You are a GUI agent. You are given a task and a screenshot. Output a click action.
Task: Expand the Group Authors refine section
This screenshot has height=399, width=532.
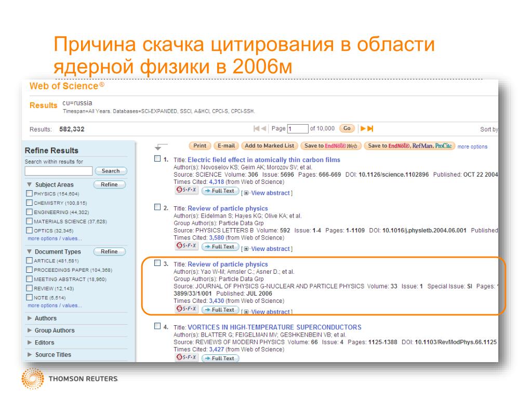click(x=51, y=330)
